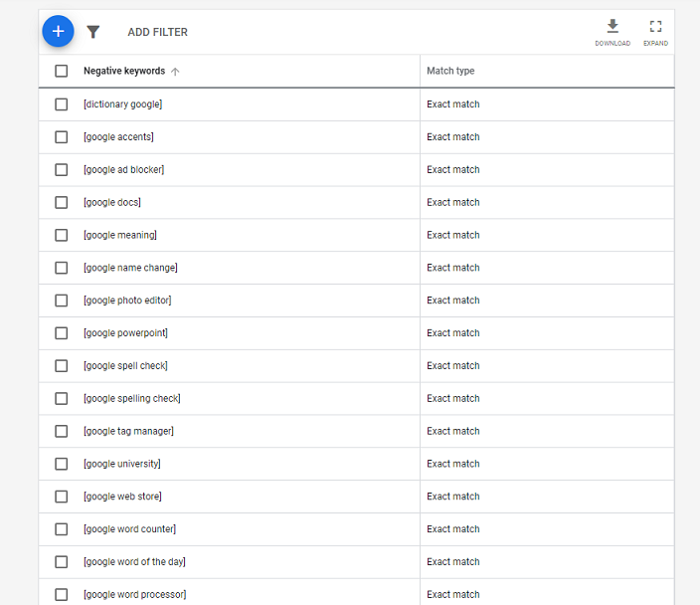
Task: Click the [google docs] keyword
Action: coord(112,202)
